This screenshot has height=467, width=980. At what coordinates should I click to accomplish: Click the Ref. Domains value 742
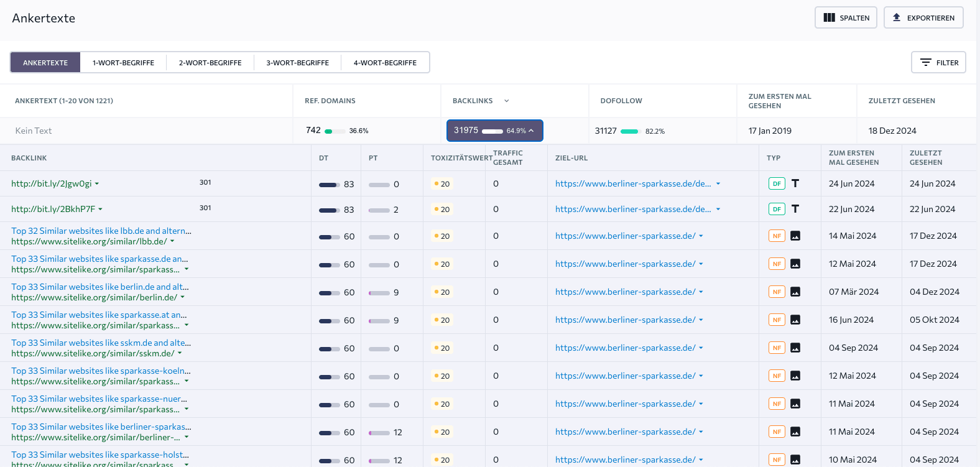coord(313,130)
